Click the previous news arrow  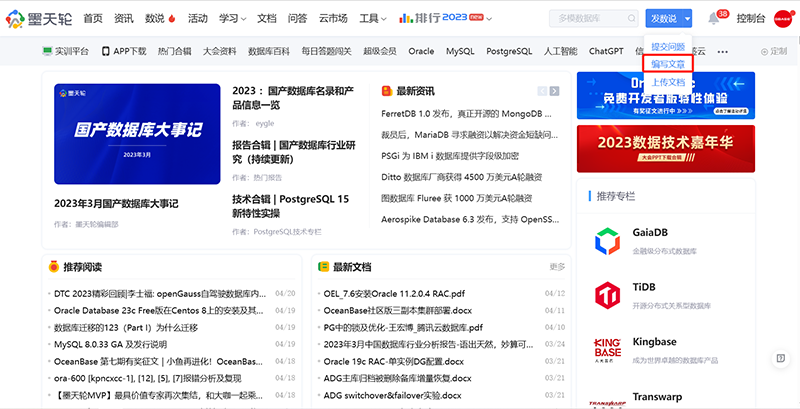pyautogui.click(x=542, y=91)
